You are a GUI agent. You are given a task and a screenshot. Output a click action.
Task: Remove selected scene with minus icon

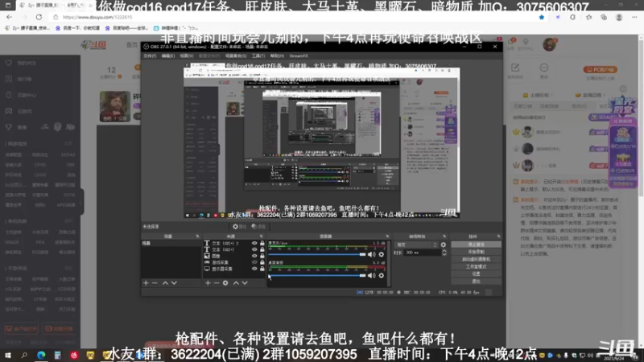(x=155, y=283)
